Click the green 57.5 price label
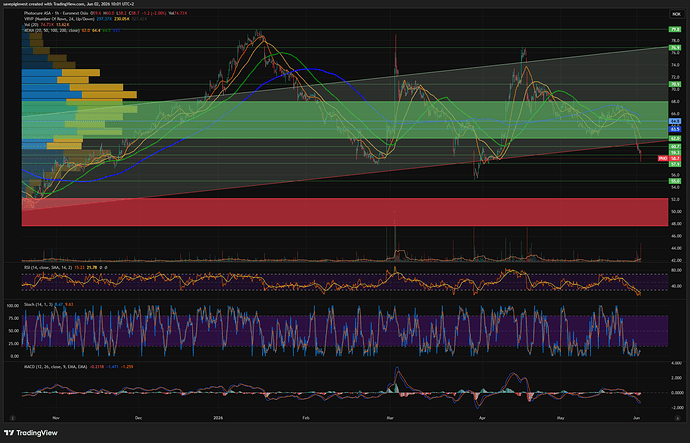Viewport: 690px width, 443px height. point(675,164)
